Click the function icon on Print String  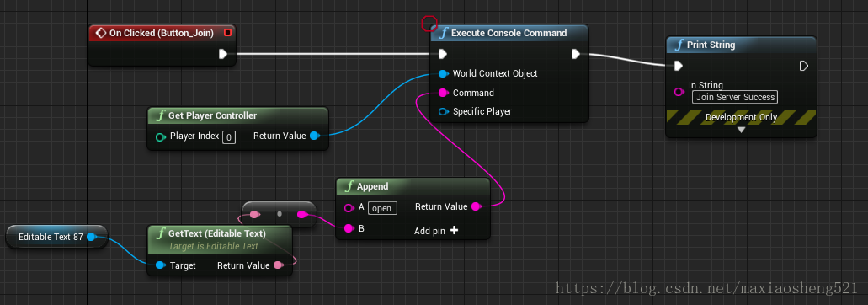[x=679, y=45]
